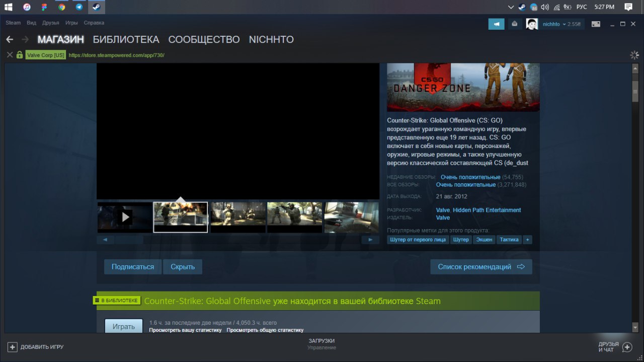Select the Экшен tag
The image size is (644, 362).
pyautogui.click(x=485, y=240)
